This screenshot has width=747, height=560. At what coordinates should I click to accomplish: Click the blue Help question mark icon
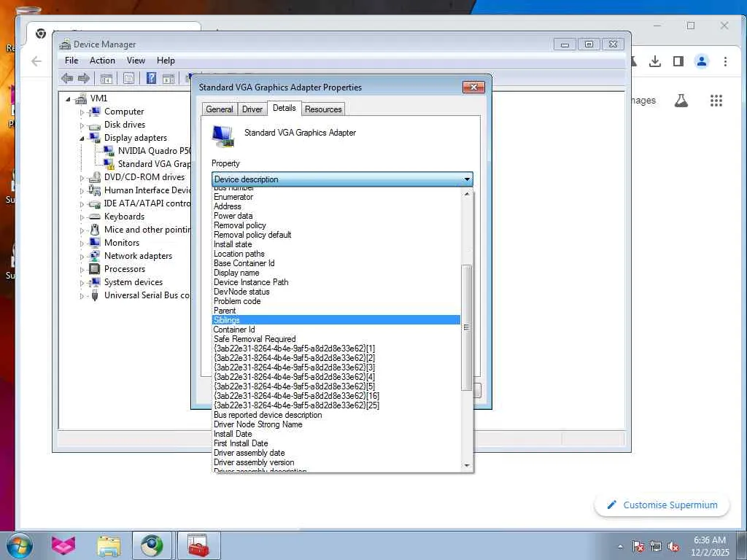(151, 78)
